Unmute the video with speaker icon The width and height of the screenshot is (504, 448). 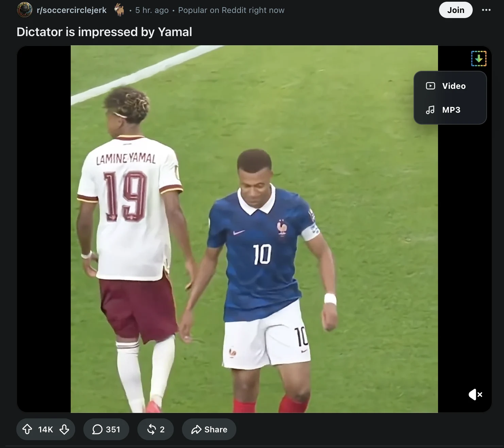click(475, 395)
